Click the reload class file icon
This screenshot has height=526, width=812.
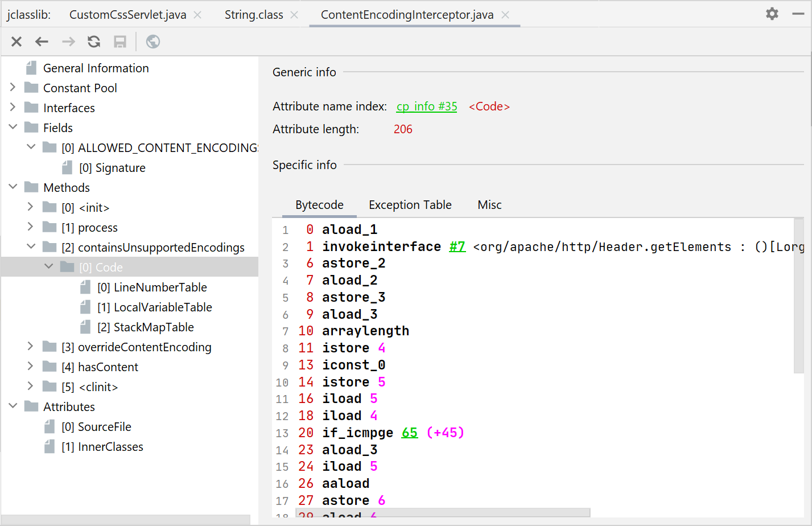pos(94,42)
